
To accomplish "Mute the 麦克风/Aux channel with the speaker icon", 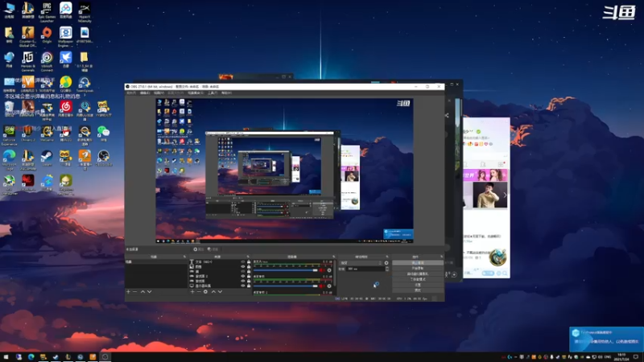I will 322,270.
